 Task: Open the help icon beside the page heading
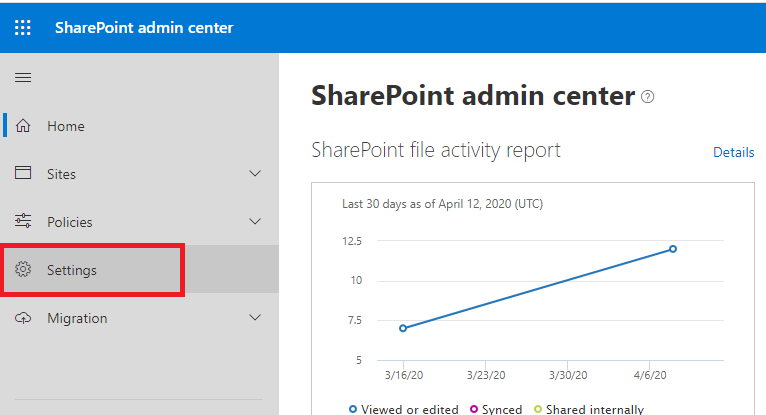point(648,97)
